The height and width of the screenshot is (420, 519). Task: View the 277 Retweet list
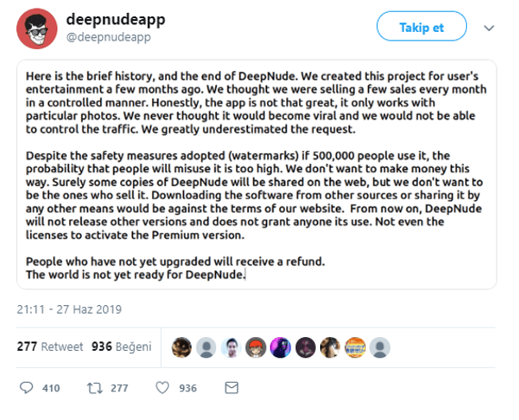[50, 347]
